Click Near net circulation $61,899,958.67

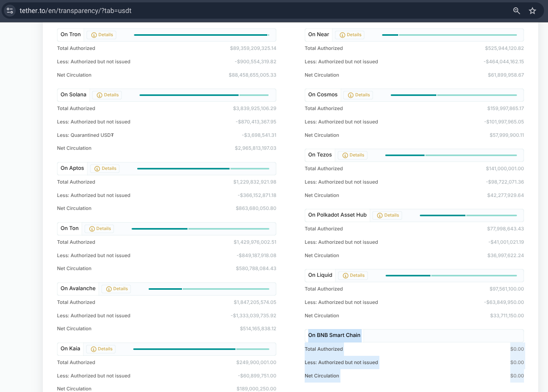[506, 75]
